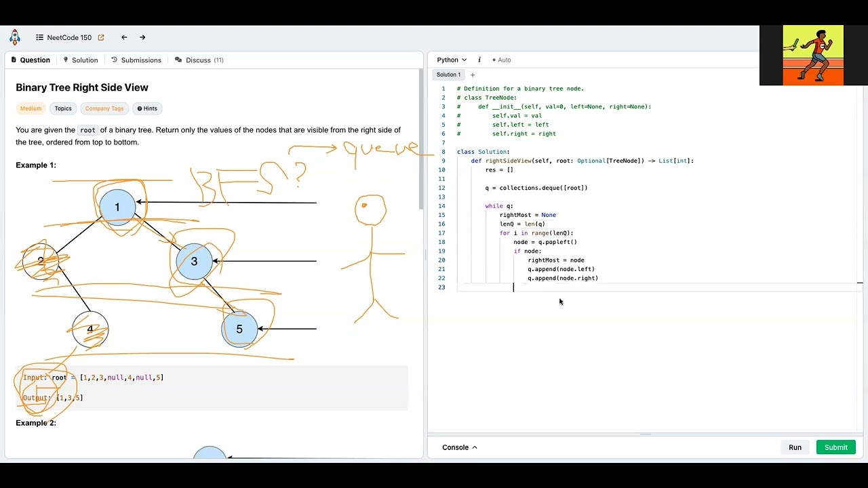Click tree node 1 in the diagram
The height and width of the screenshot is (488, 868).
point(117,207)
